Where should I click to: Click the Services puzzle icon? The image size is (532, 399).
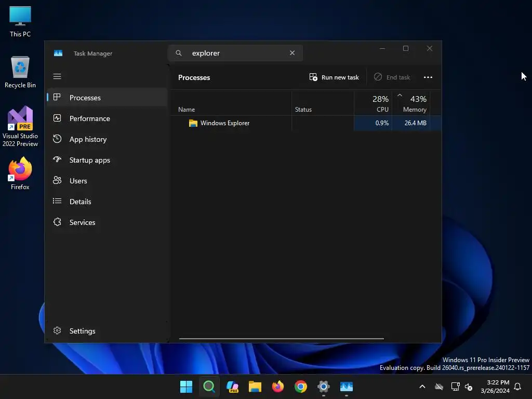coord(57,222)
